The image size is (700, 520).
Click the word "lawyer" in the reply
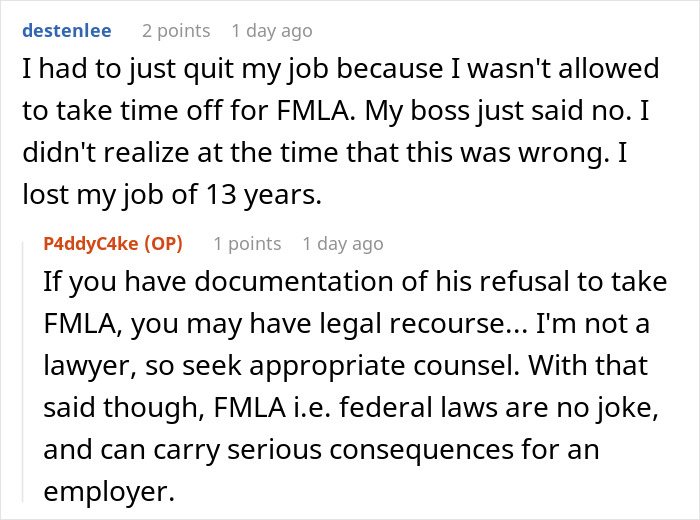coord(88,366)
